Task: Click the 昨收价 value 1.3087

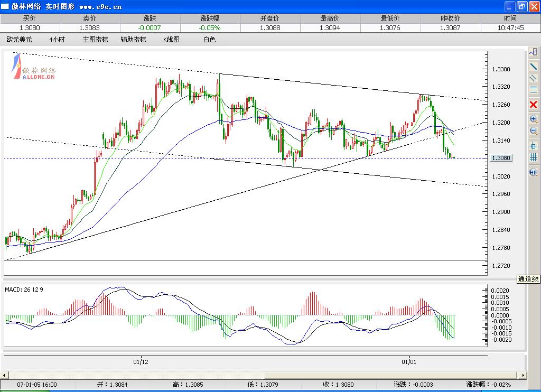Action: 450,28
